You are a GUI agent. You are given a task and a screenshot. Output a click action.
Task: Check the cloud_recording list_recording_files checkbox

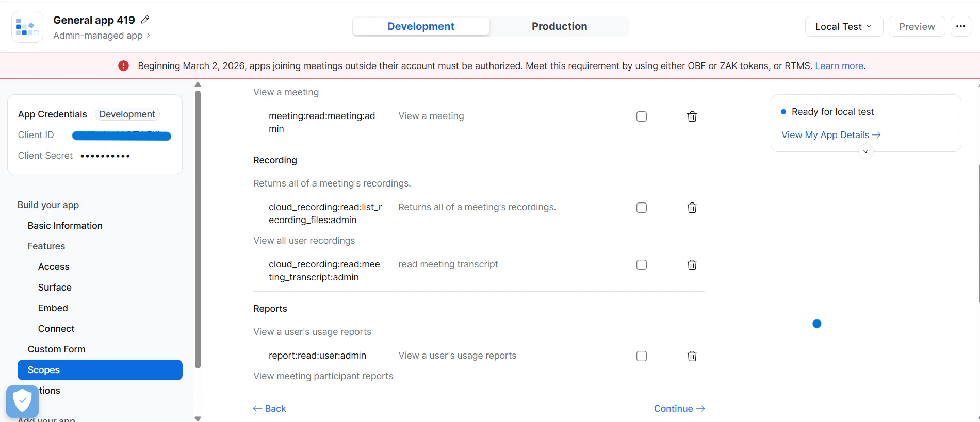tap(642, 208)
